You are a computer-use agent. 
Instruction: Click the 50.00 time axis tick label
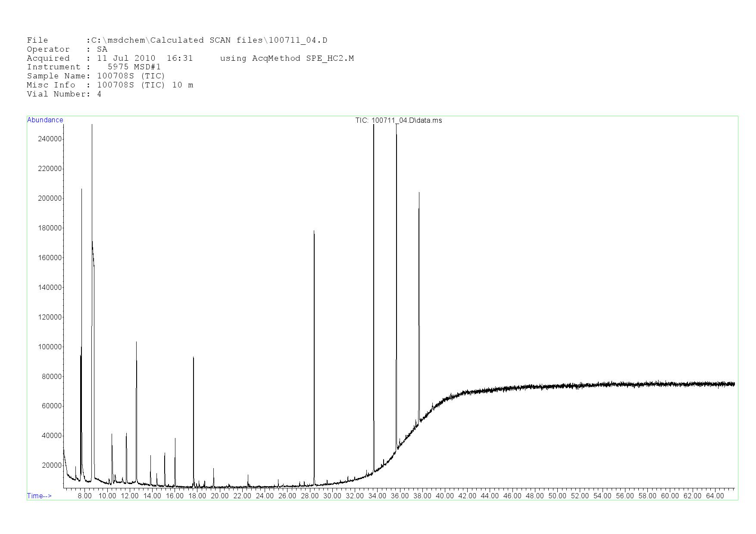[557, 496]
